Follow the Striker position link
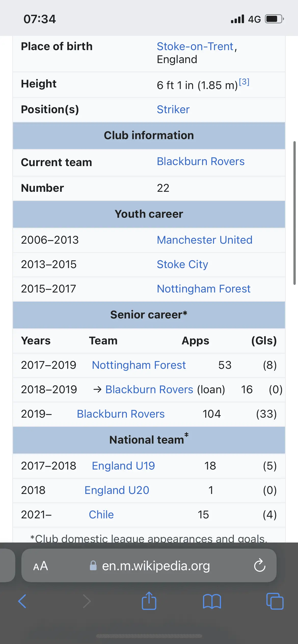This screenshot has height=644, width=298. click(173, 110)
